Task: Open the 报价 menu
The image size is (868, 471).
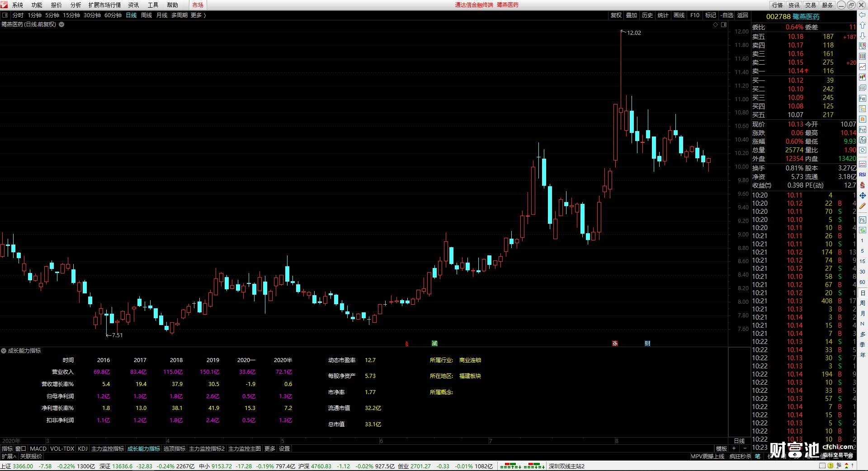Action: [57, 5]
